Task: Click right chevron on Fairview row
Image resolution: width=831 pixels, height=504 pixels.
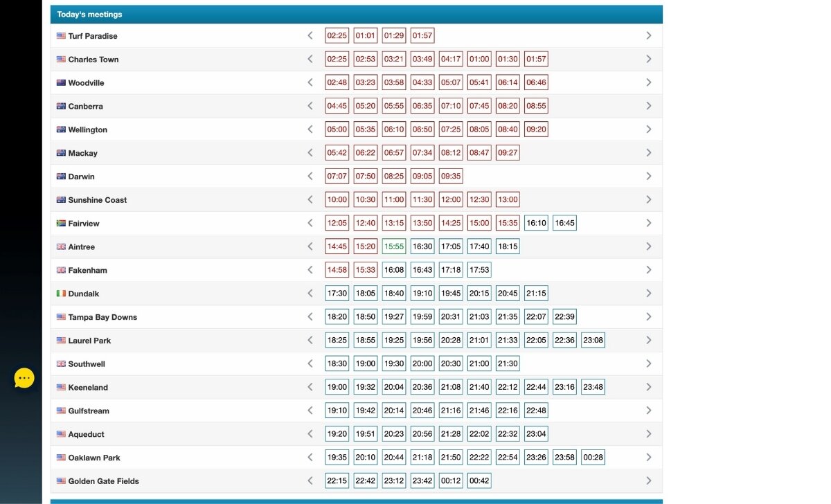Action: (x=649, y=223)
